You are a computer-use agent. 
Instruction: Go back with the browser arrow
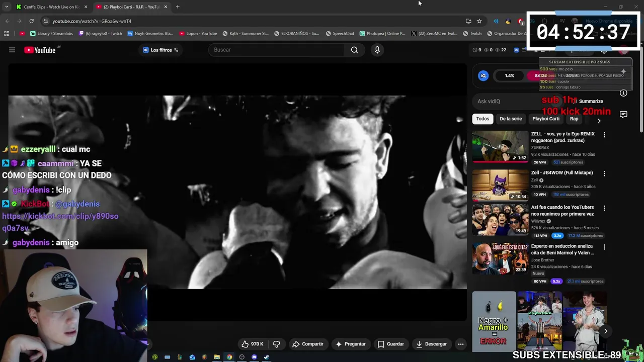click(7, 21)
